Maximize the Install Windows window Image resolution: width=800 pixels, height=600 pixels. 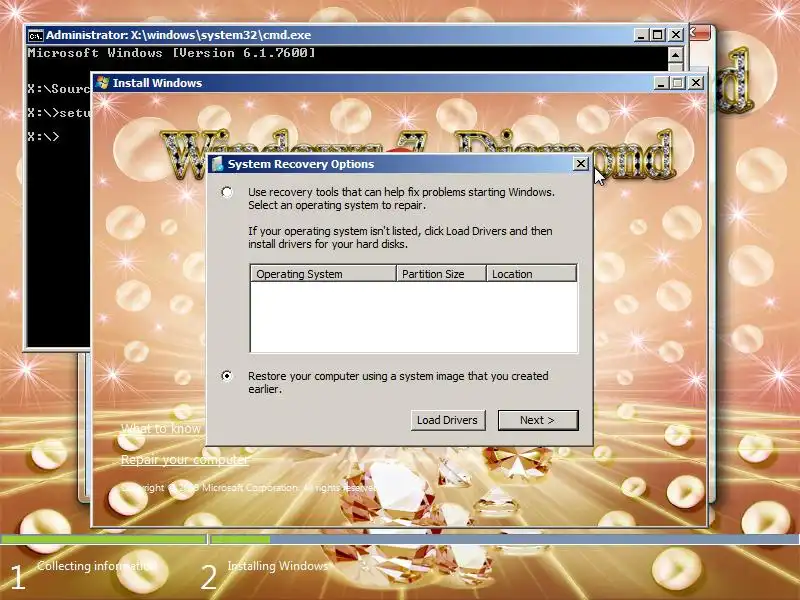(x=678, y=83)
